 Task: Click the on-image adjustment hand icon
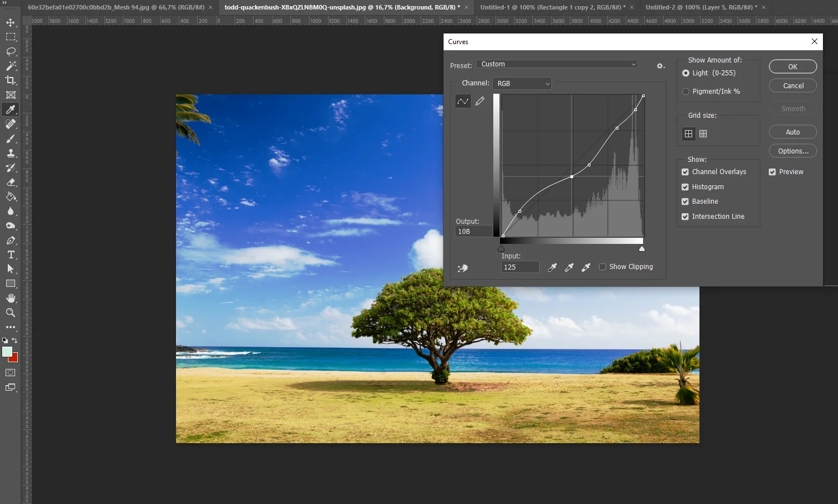[x=463, y=268]
